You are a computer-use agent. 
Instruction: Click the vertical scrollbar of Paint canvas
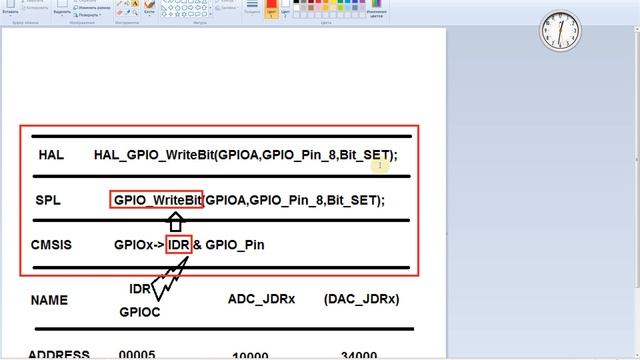[x=637, y=192]
